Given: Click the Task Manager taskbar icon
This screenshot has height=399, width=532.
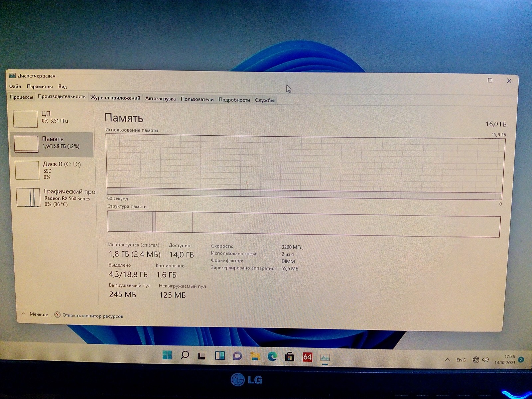Looking at the screenshot, I should [x=325, y=358].
